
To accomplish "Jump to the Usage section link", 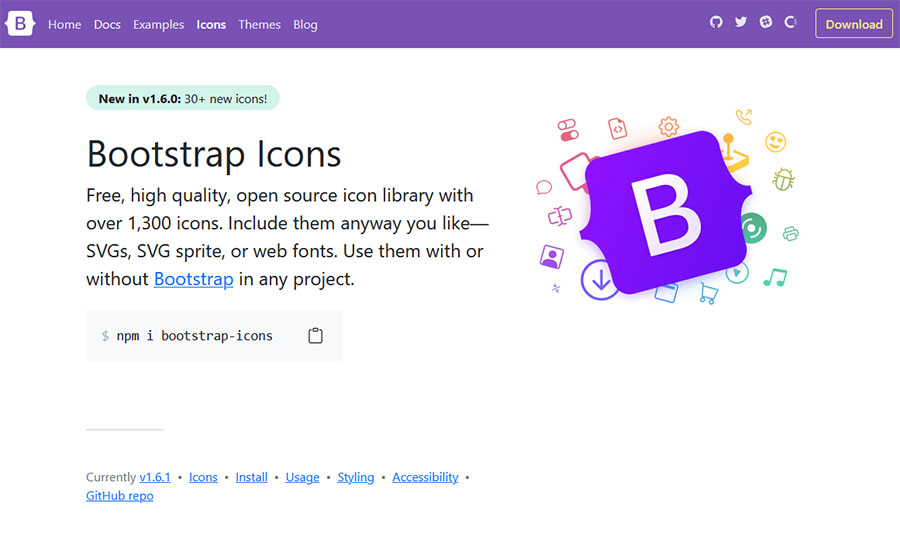I will tap(302, 477).
